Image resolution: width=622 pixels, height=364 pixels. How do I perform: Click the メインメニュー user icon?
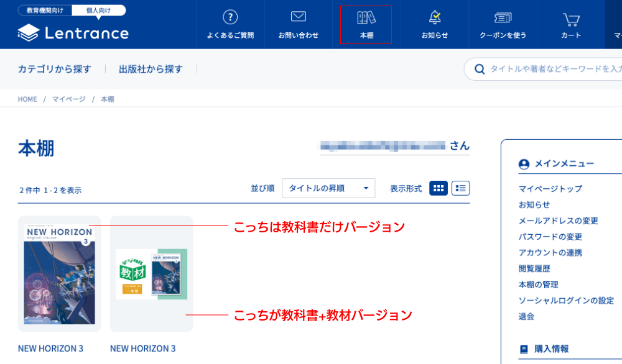point(524,164)
